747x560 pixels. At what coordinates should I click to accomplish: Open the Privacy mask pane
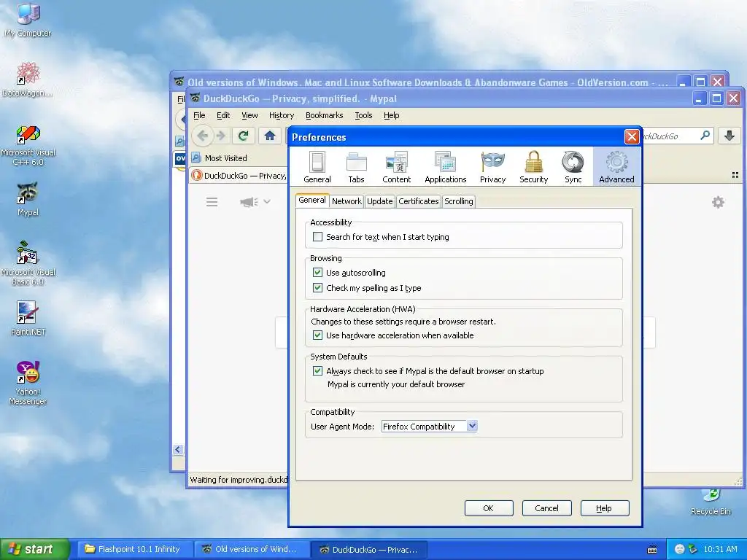click(x=492, y=167)
